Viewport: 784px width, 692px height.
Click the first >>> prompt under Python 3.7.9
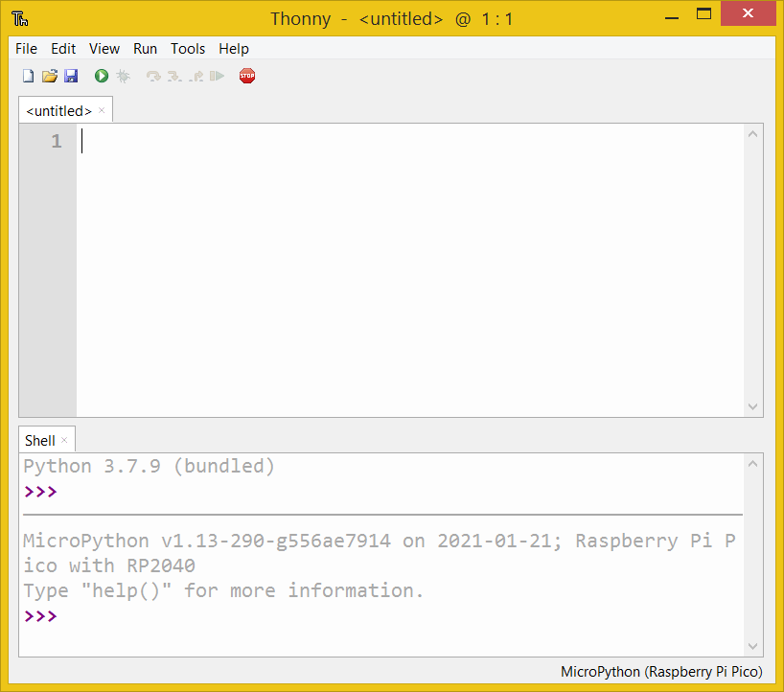coord(40,492)
